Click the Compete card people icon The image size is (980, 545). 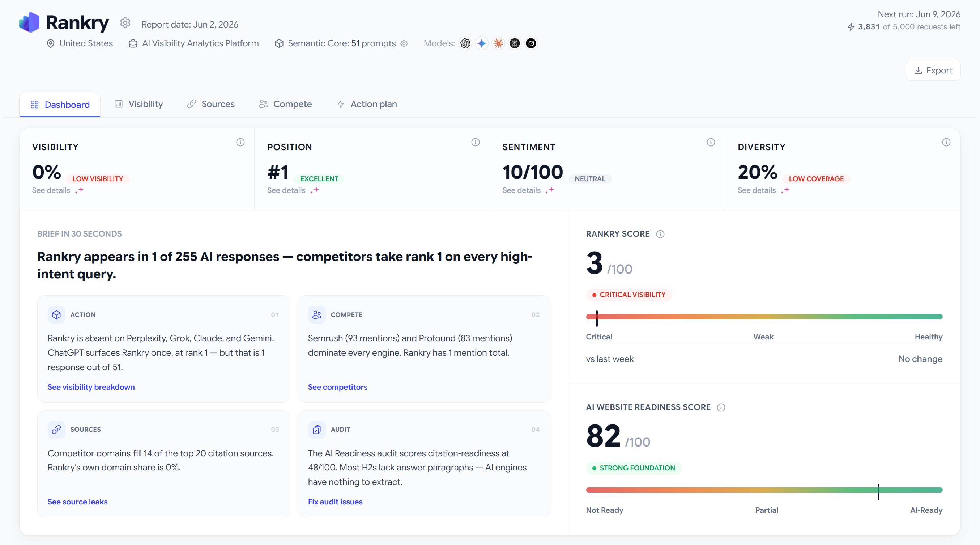coord(316,315)
